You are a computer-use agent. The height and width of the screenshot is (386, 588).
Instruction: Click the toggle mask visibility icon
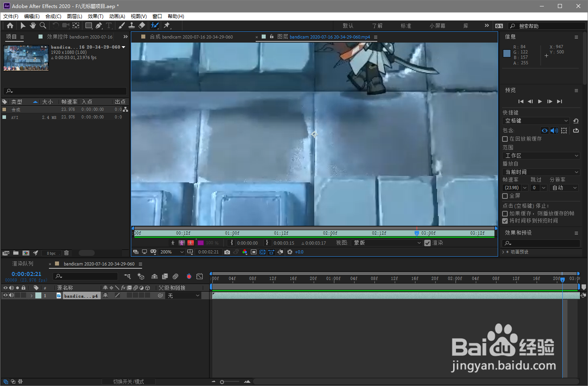click(153, 252)
